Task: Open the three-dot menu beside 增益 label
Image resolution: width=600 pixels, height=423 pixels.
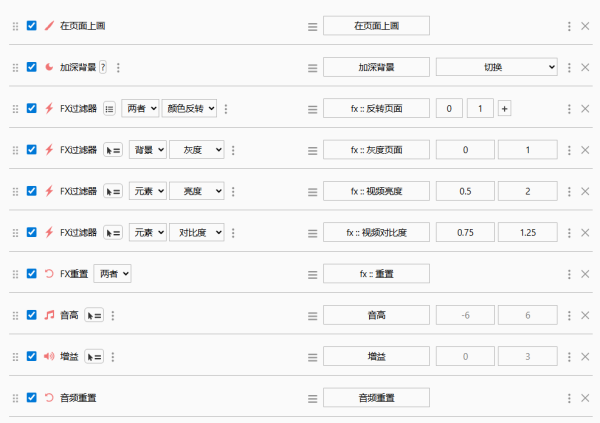Action: 112,357
